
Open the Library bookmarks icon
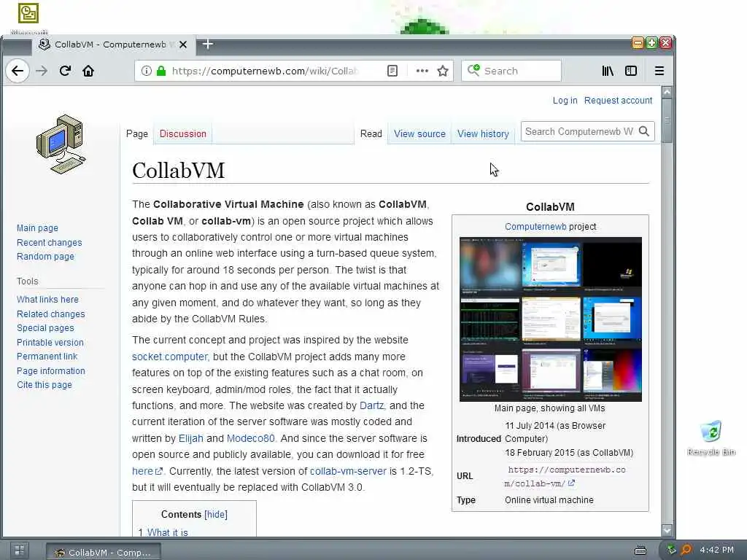(x=608, y=71)
